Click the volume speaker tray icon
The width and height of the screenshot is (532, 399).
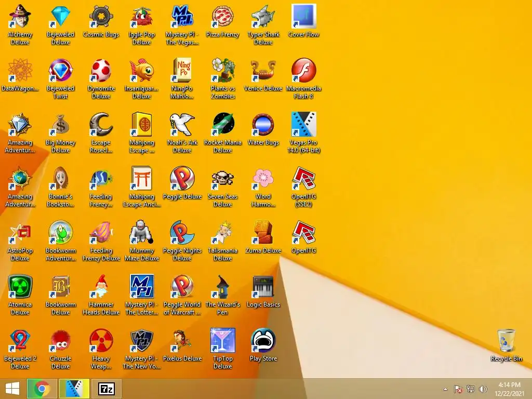(483, 389)
